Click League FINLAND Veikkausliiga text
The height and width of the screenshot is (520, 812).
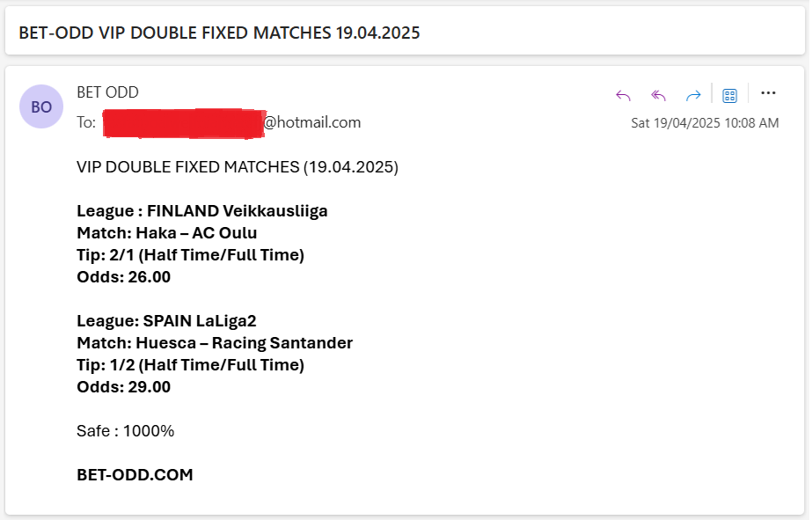202,211
